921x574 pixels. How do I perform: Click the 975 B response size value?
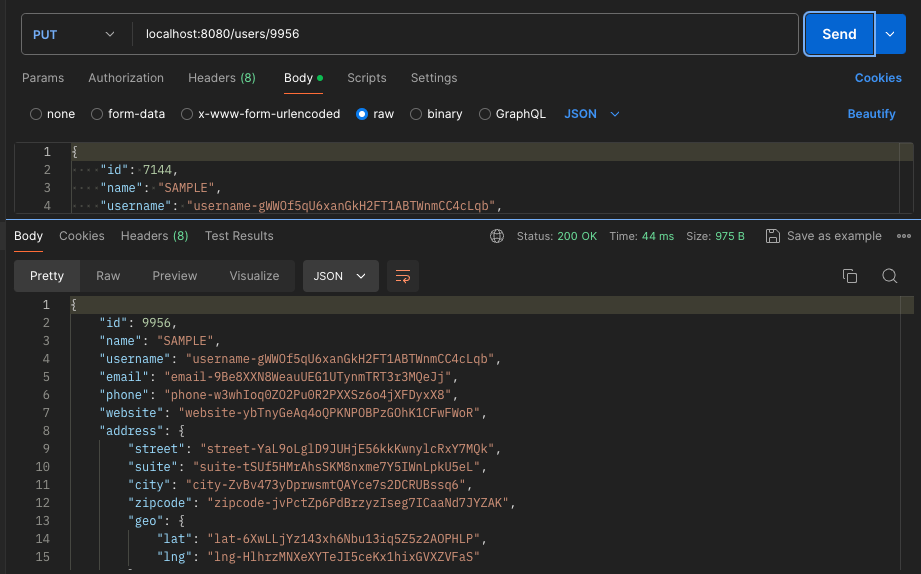730,236
